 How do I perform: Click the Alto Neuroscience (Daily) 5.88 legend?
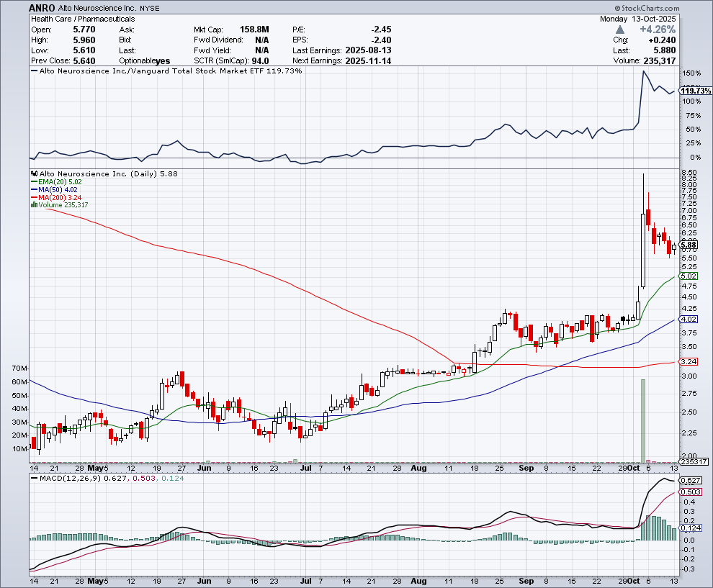pos(104,173)
